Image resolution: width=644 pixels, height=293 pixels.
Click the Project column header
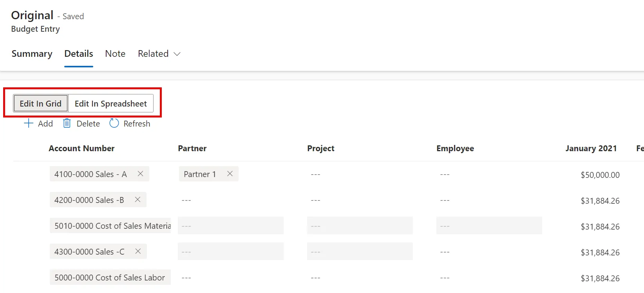pos(321,148)
